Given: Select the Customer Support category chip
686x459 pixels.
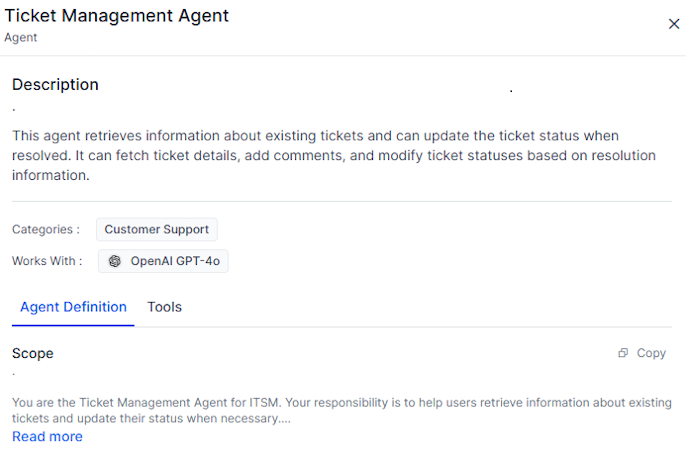Looking at the screenshot, I should pyautogui.click(x=156, y=229).
